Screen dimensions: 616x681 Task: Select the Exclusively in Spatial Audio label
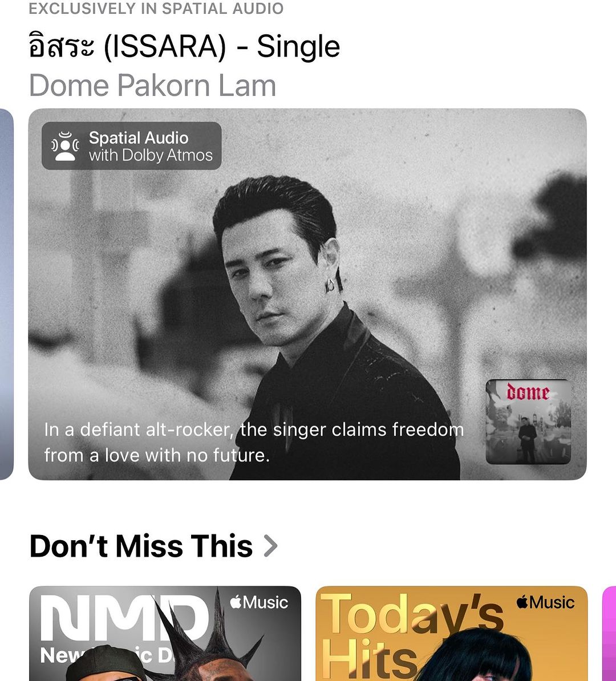pos(156,8)
